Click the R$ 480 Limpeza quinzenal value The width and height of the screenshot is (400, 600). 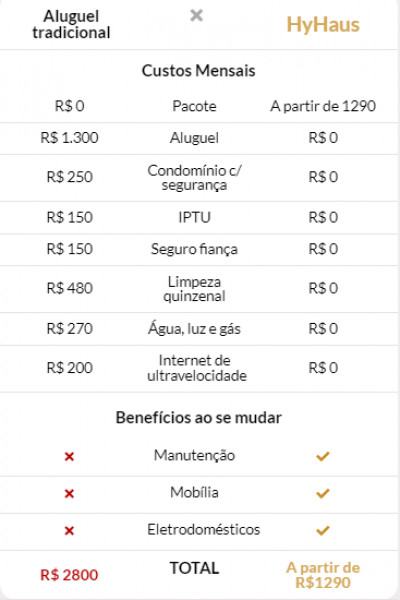click(x=69, y=288)
